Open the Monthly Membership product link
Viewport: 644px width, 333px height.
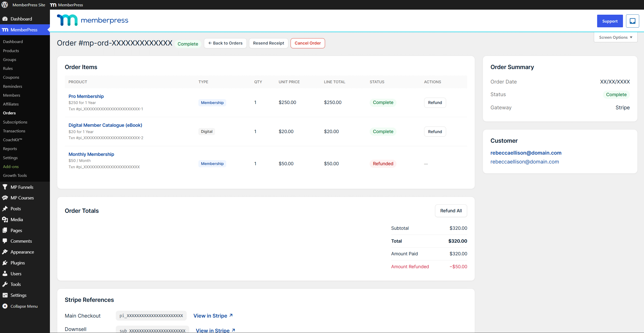coord(91,154)
